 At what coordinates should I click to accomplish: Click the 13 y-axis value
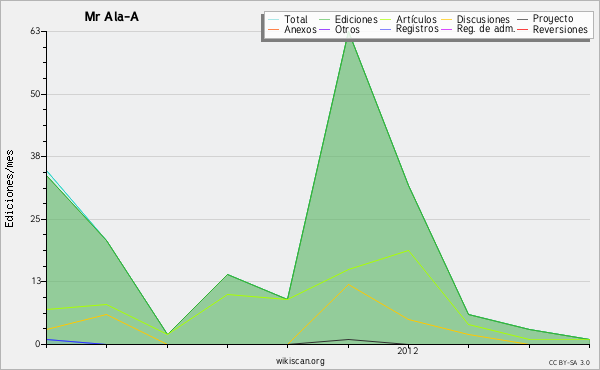(x=35, y=281)
